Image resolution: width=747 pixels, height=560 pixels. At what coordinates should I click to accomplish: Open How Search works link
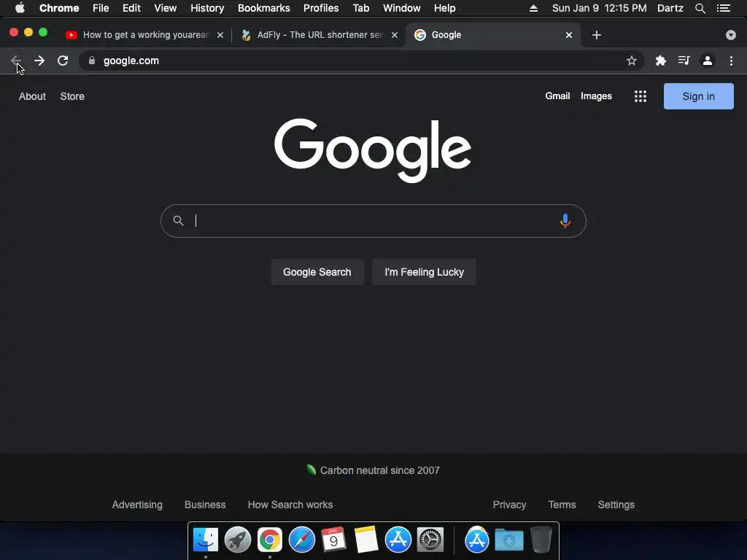coord(290,505)
